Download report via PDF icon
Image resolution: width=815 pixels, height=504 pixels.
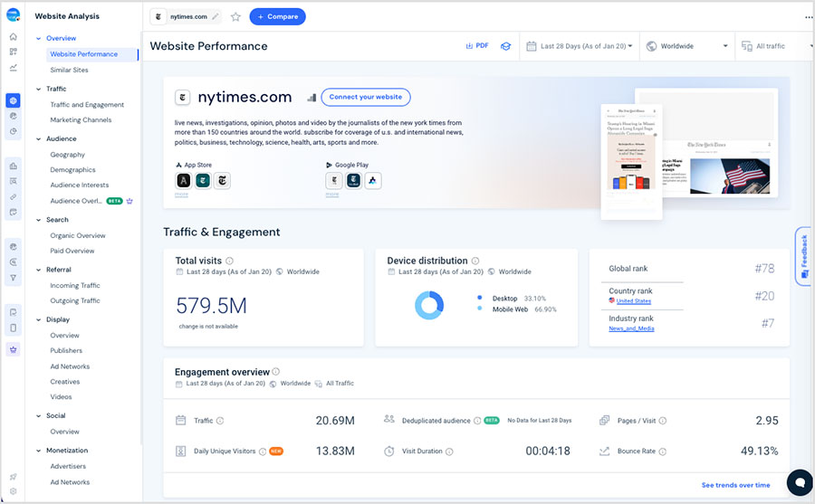(477, 46)
